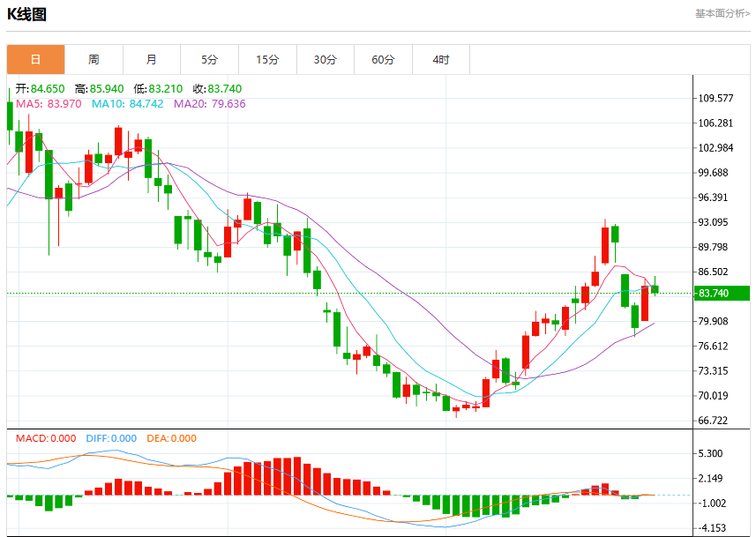
Task: Click the green 83.740 current price label
Action: (722, 293)
